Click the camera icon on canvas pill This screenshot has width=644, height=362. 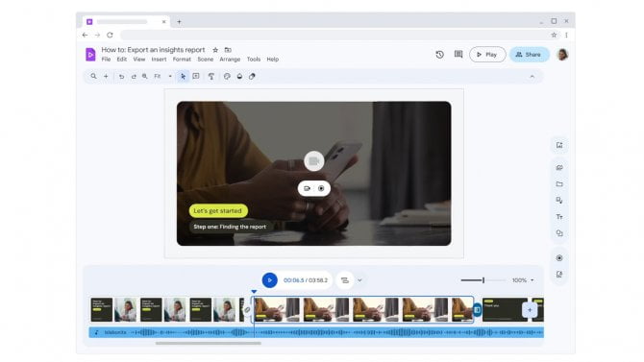pos(307,188)
